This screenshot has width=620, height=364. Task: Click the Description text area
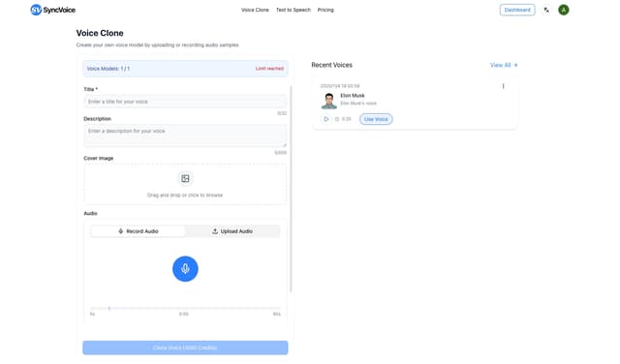(185, 136)
